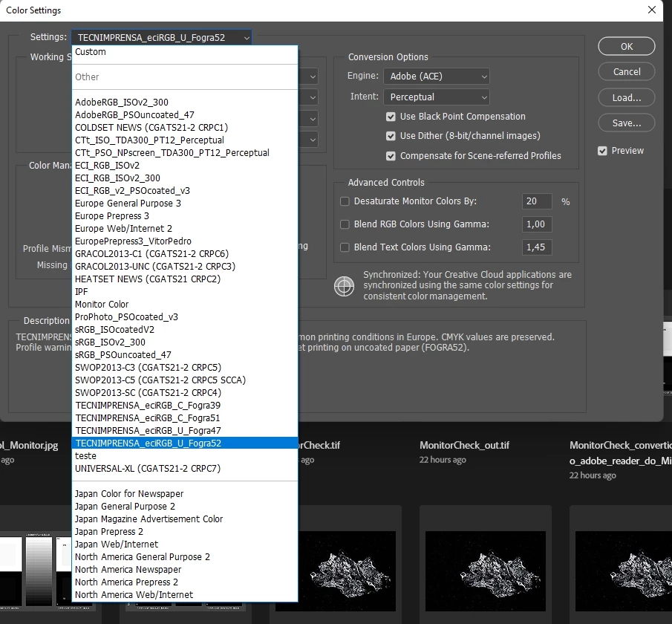Enable Blend Text Colors Using Gamma
Image resolution: width=672 pixels, height=624 pixels.
point(345,247)
